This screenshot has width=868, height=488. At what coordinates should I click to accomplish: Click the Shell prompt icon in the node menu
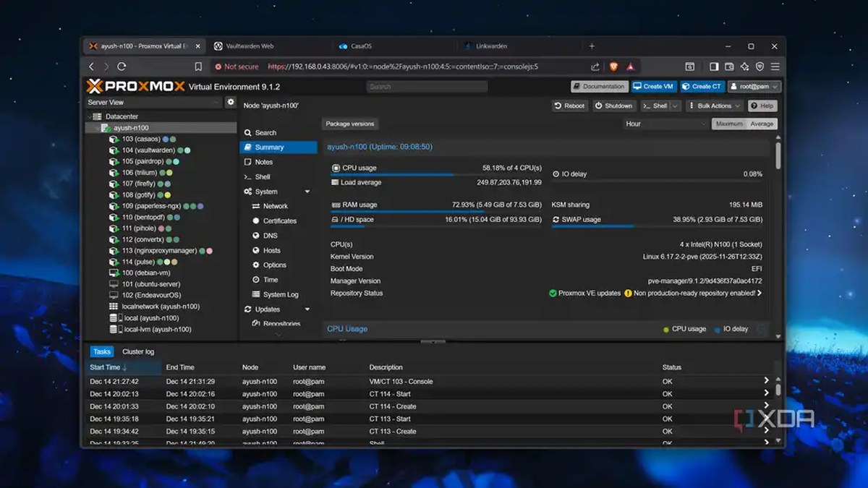pyautogui.click(x=247, y=176)
